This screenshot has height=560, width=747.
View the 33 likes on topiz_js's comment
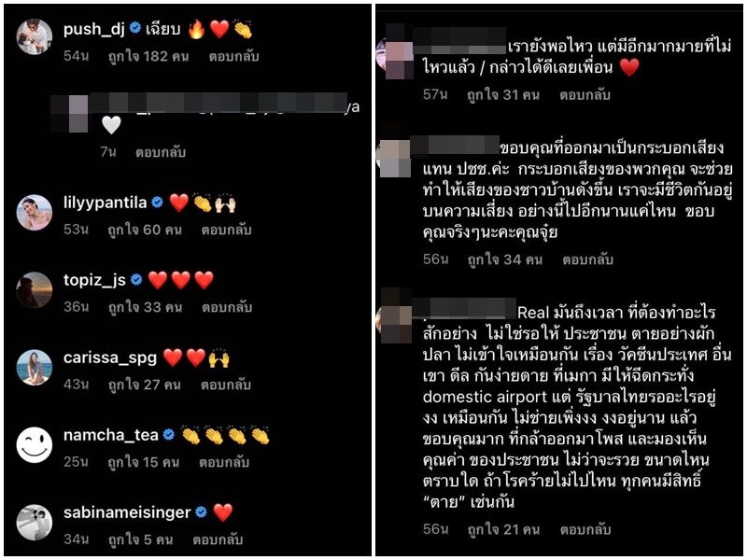(x=145, y=307)
